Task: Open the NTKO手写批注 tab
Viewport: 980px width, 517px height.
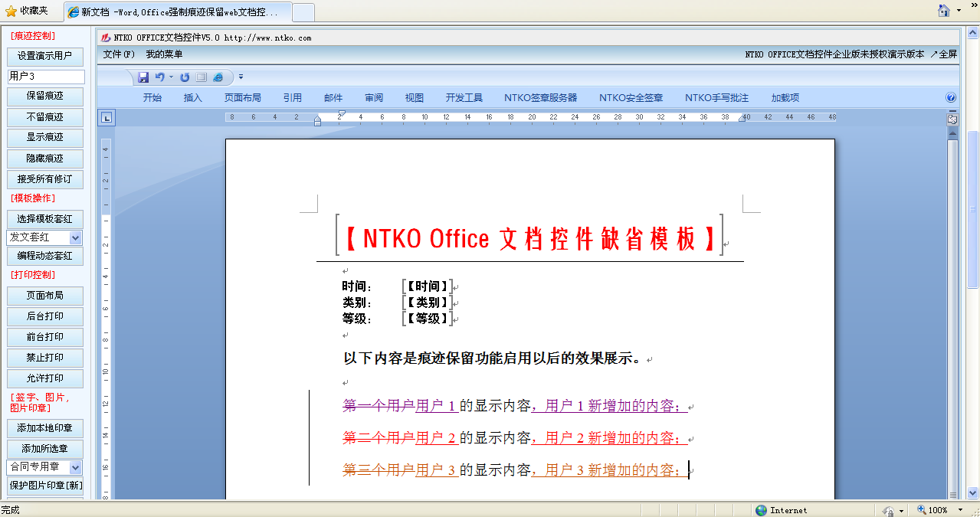Action: 717,98
